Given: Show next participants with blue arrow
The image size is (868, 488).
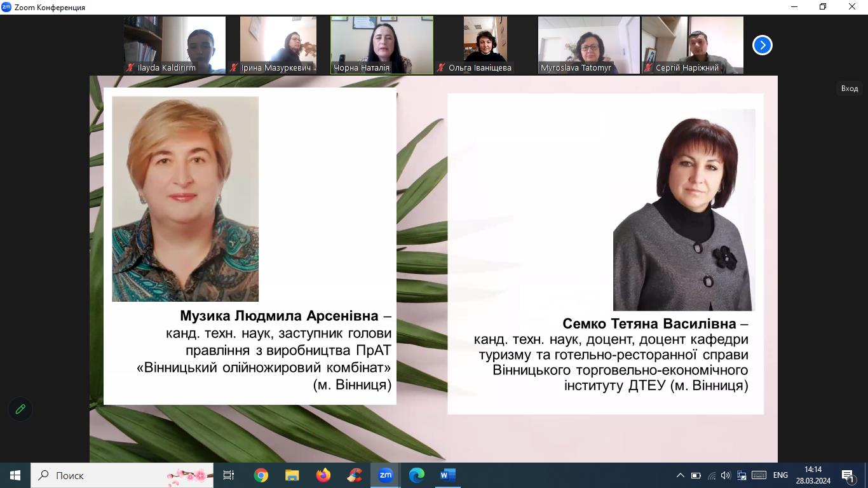Looking at the screenshot, I should point(762,45).
